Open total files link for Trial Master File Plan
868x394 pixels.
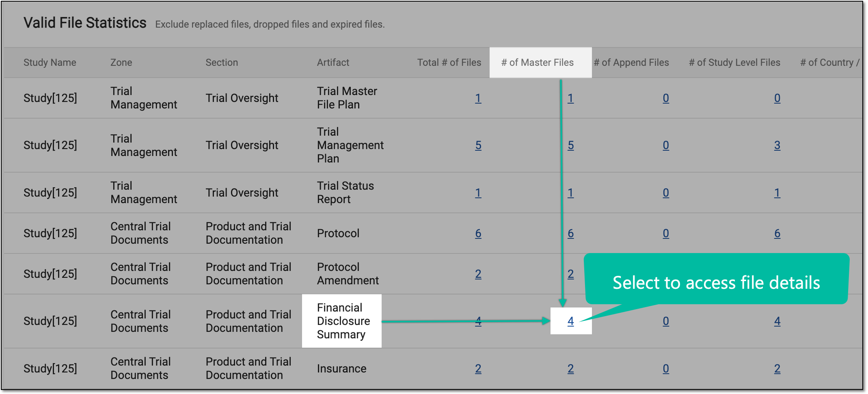pyautogui.click(x=478, y=98)
